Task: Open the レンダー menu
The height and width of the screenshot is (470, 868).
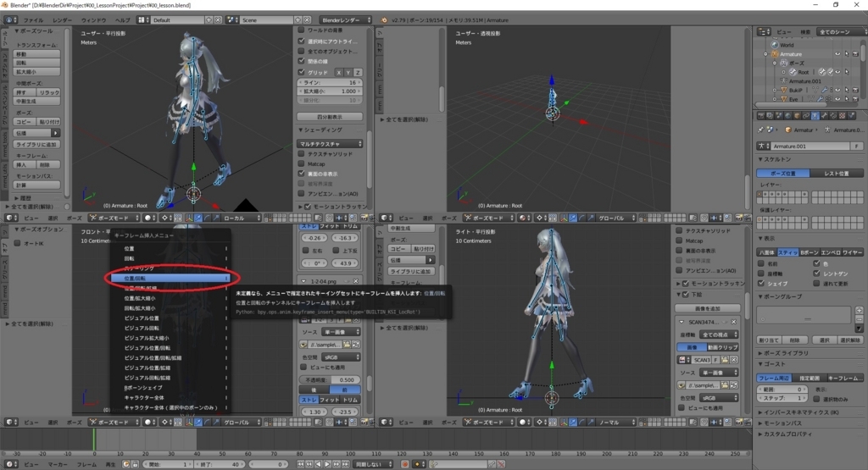Action: point(62,20)
